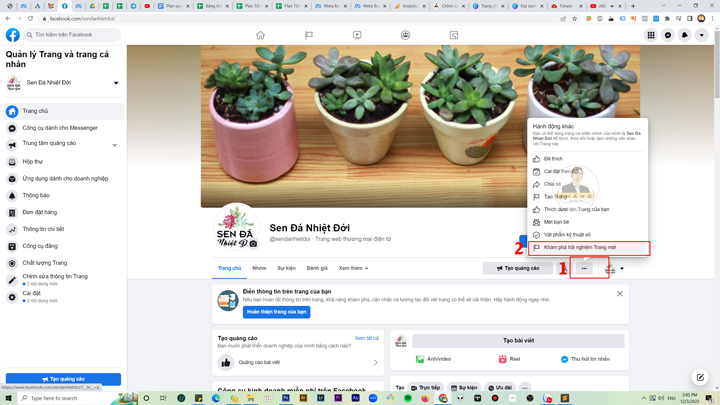Viewport: 720px width, 405px height.
Task: Select Cài đặt theo dõi menu item
Action: 587,171
